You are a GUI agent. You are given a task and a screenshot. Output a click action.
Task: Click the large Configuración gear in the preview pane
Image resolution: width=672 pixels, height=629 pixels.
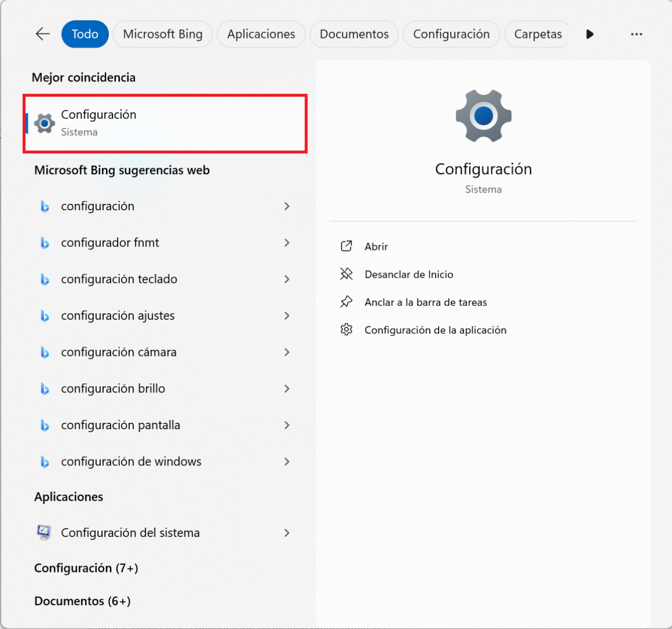(483, 116)
